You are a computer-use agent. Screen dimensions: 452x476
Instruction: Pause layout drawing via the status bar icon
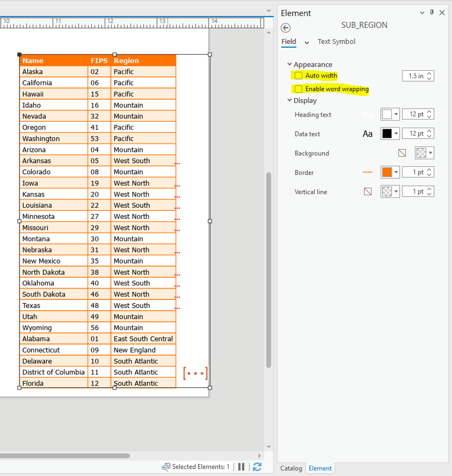(241, 467)
